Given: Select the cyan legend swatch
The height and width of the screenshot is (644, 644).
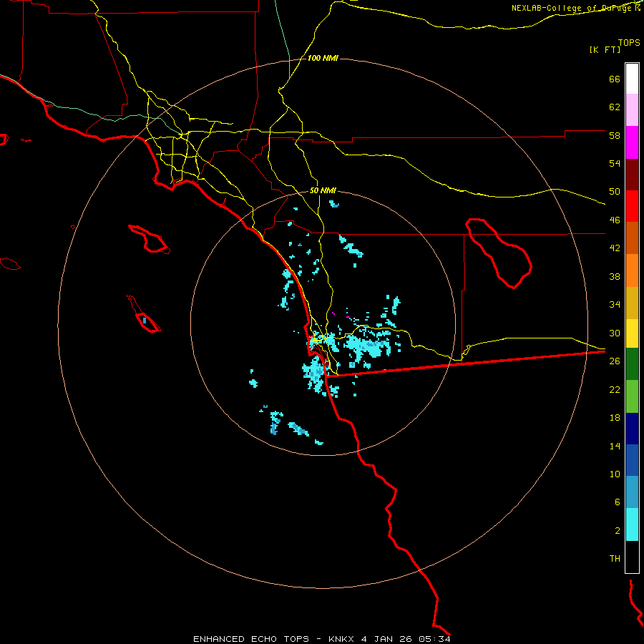Looking at the screenshot, I should point(632,525).
